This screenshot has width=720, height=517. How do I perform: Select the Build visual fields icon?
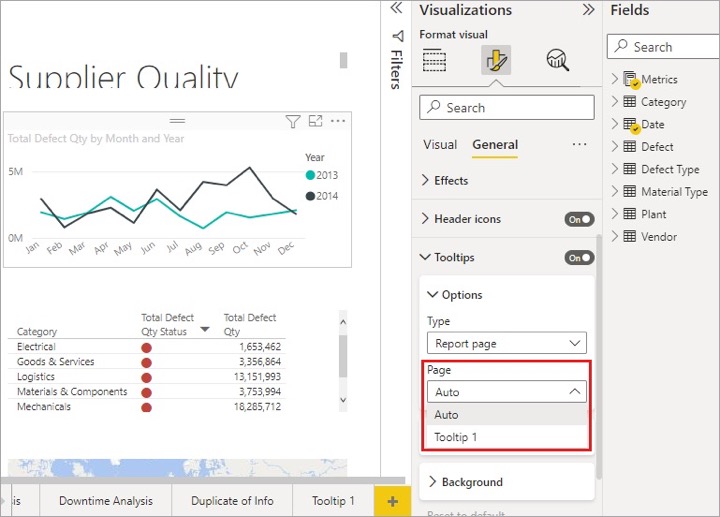tap(434, 60)
